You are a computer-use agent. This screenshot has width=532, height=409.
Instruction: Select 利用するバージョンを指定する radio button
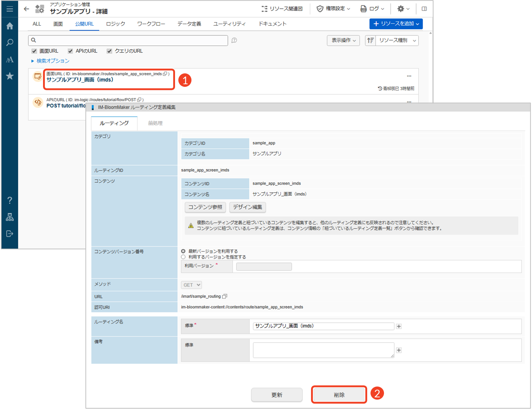pyautogui.click(x=183, y=257)
